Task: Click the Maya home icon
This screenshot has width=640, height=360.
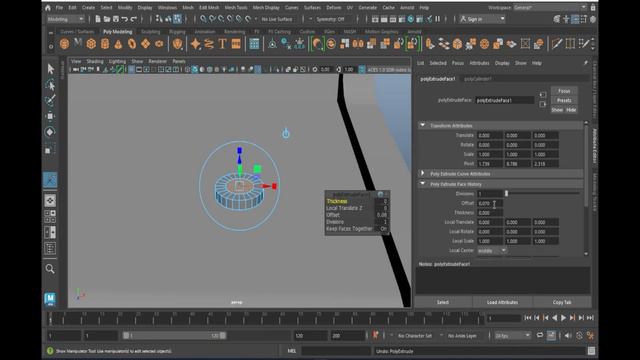Action: 48,7
